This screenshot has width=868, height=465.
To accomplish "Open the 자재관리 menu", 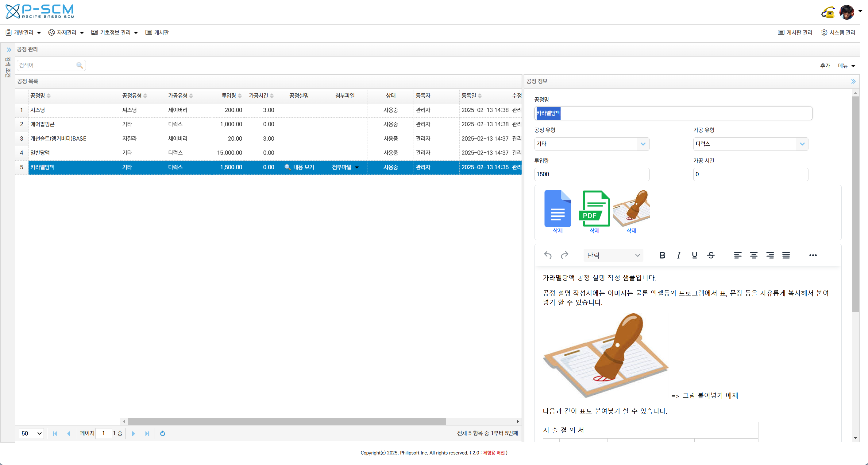I will (x=66, y=32).
